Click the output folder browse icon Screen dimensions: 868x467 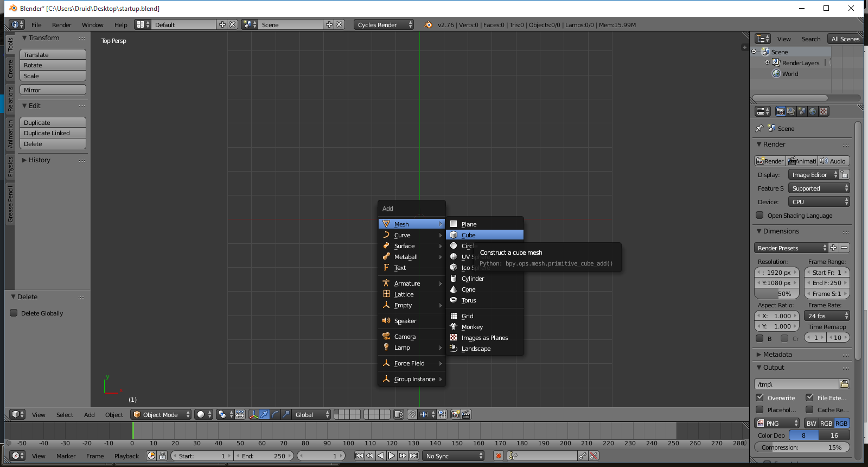point(844,384)
